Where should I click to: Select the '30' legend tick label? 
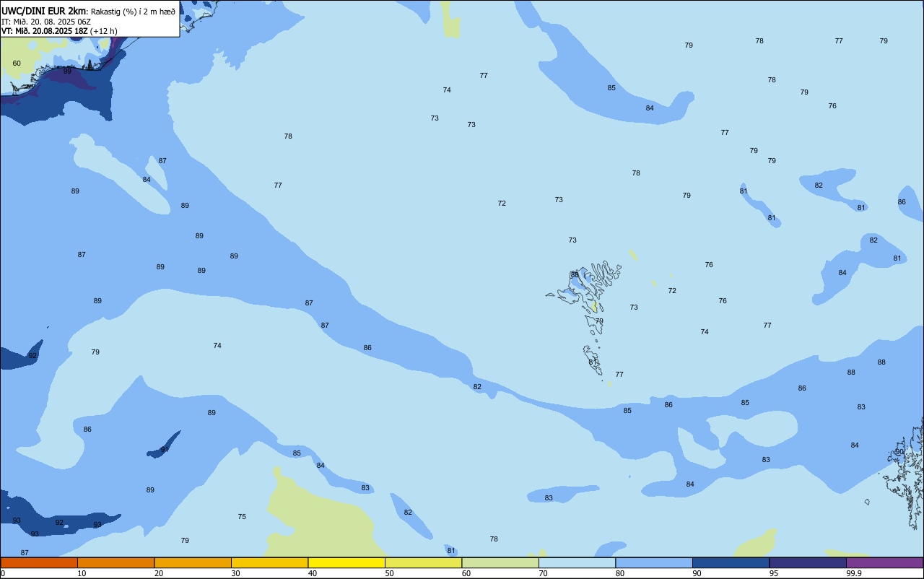click(x=236, y=573)
